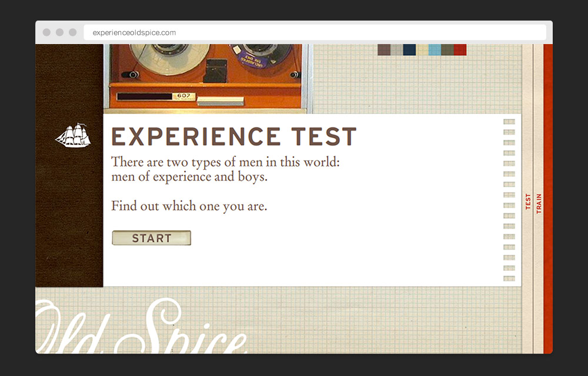Pick the red color swatch
Viewport: 588px width, 376px height.
[460, 50]
